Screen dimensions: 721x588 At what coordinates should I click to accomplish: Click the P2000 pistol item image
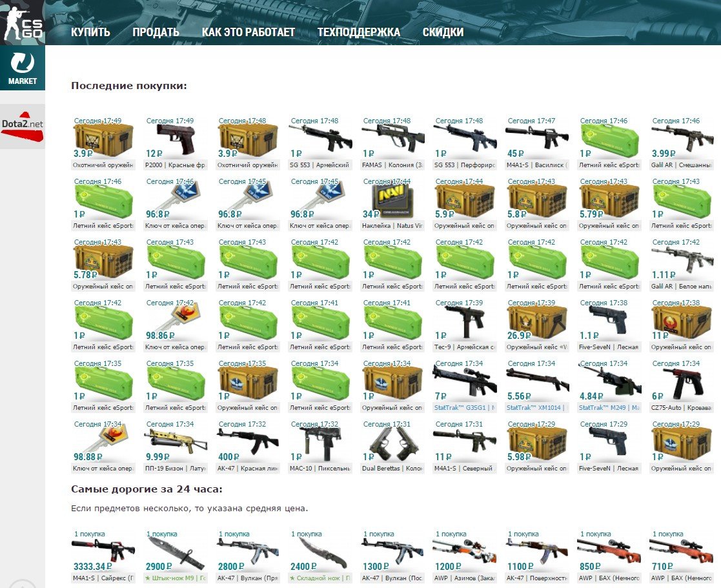[176, 139]
